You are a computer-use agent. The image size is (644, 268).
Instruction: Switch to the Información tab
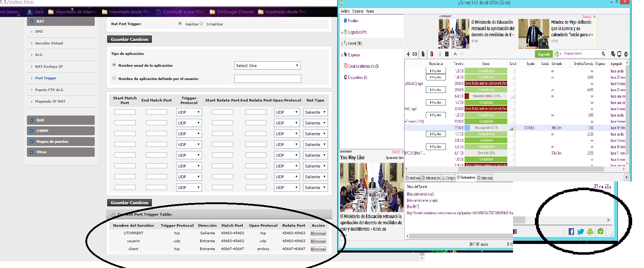click(431, 178)
